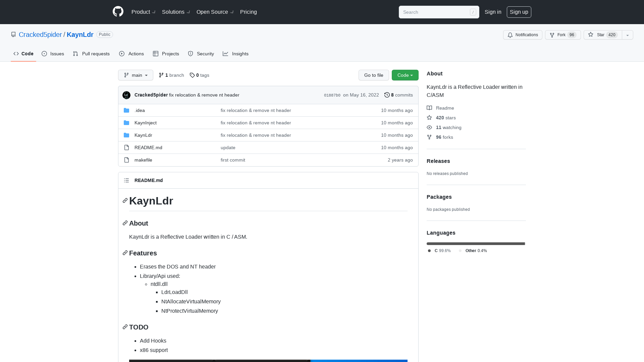The width and height of the screenshot is (644, 362).
Task: Open the main branch selector dropdown
Action: coord(136,75)
